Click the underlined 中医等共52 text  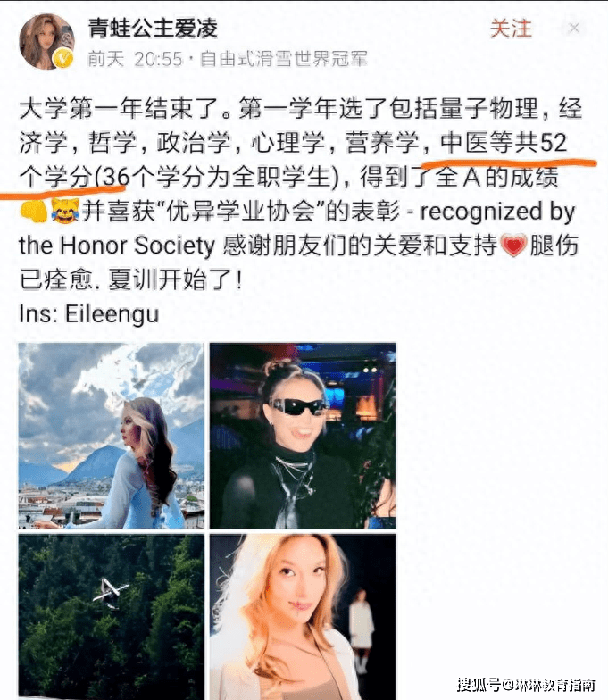click(x=504, y=143)
